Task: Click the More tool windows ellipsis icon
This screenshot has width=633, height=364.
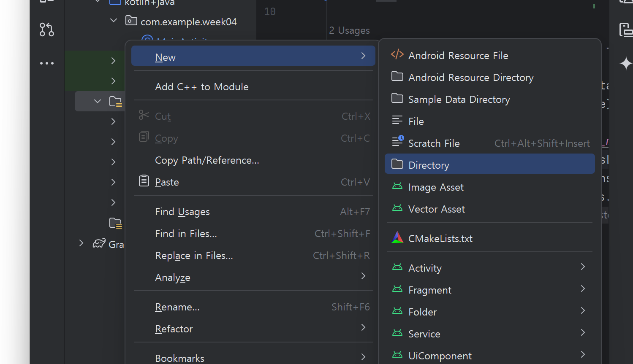Action: 46,63
